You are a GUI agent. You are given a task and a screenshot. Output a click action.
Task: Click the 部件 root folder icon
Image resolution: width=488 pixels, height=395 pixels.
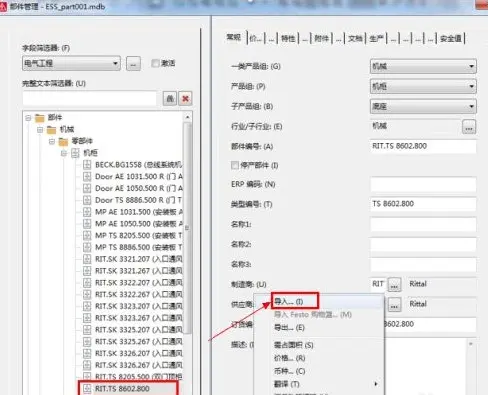[40, 118]
